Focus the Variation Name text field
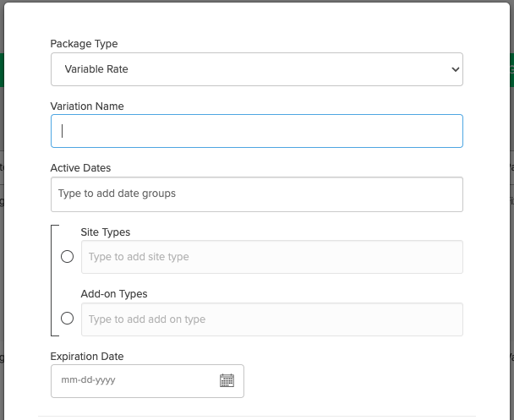Image resolution: width=514 pixels, height=420 pixels. click(256, 131)
